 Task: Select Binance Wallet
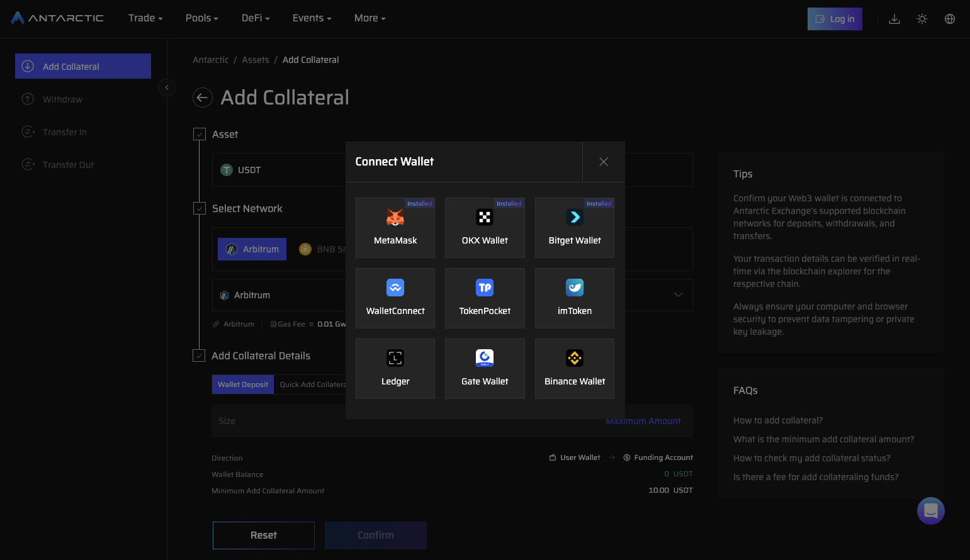[575, 369]
